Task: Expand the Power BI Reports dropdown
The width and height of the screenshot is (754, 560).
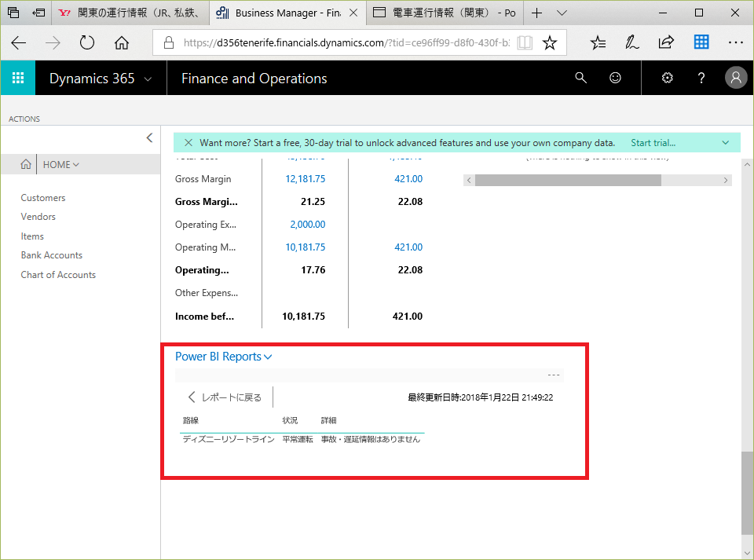Action: click(268, 357)
